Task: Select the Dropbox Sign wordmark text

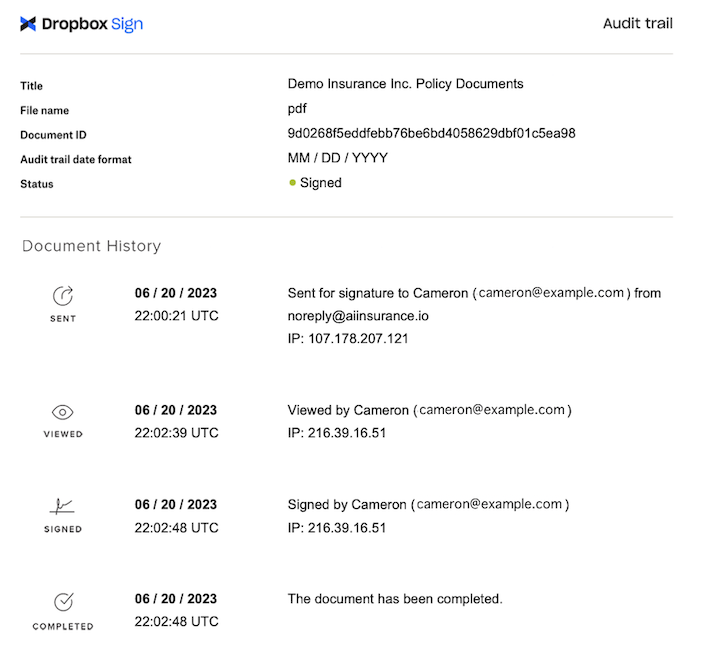Action: click(x=92, y=24)
